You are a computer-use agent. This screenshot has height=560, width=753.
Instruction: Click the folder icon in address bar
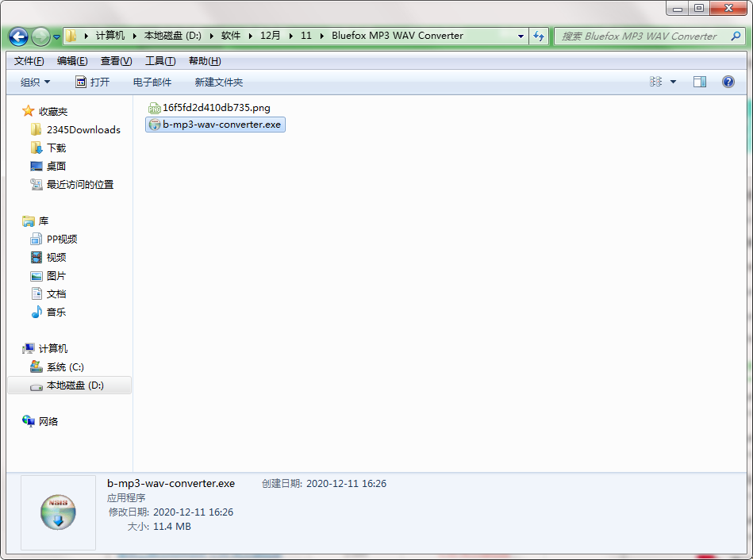[71, 36]
